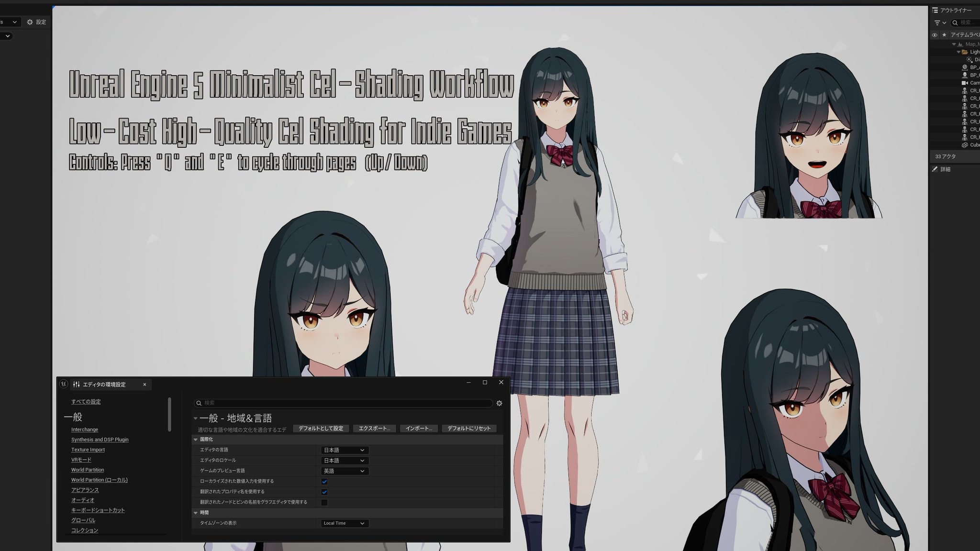Enable translated node and pin names checkbox
The width and height of the screenshot is (980, 551).
tap(324, 503)
